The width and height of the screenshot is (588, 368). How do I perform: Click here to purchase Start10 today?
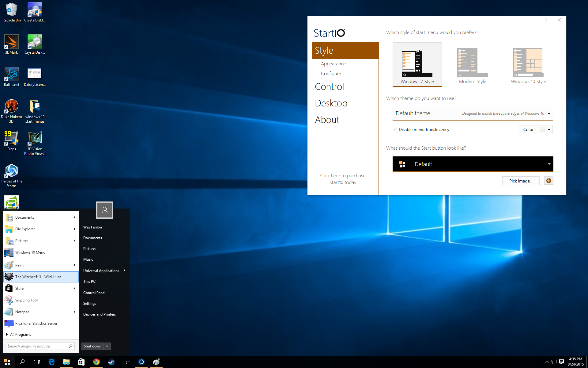[342, 179]
